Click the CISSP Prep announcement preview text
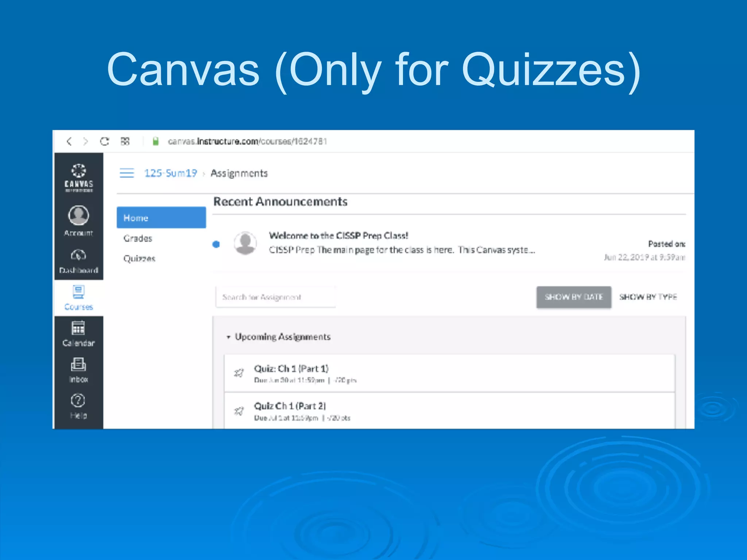 [x=402, y=250]
